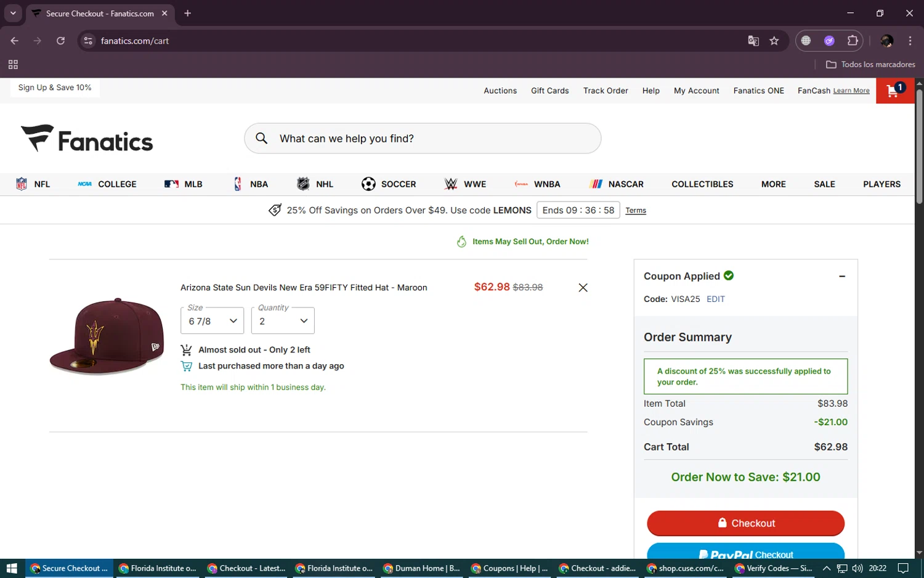Open the WWE menu
The image size is (924, 578).
point(465,184)
